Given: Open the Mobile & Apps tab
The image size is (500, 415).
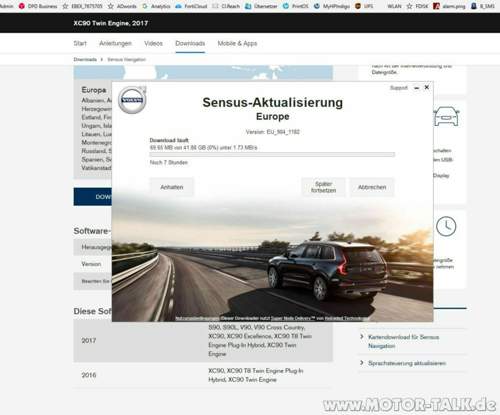Looking at the screenshot, I should coord(237,43).
